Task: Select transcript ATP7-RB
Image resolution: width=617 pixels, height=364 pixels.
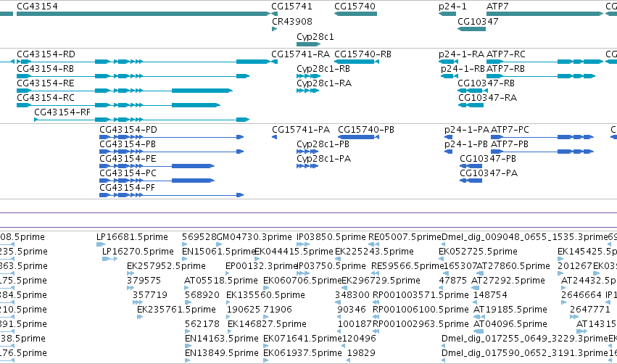Action: coord(541,76)
